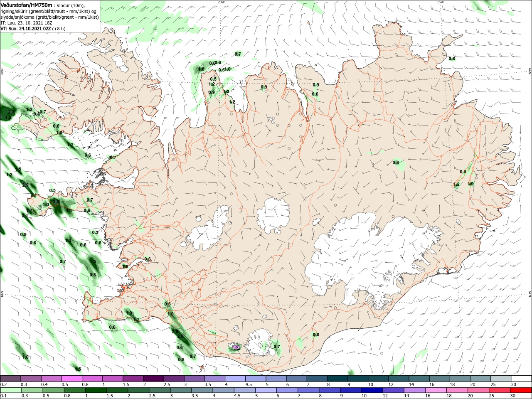Pick the pale green 0.1–0.3 lower scale swatch
This screenshot has width=532, height=399.
click(x=10, y=390)
